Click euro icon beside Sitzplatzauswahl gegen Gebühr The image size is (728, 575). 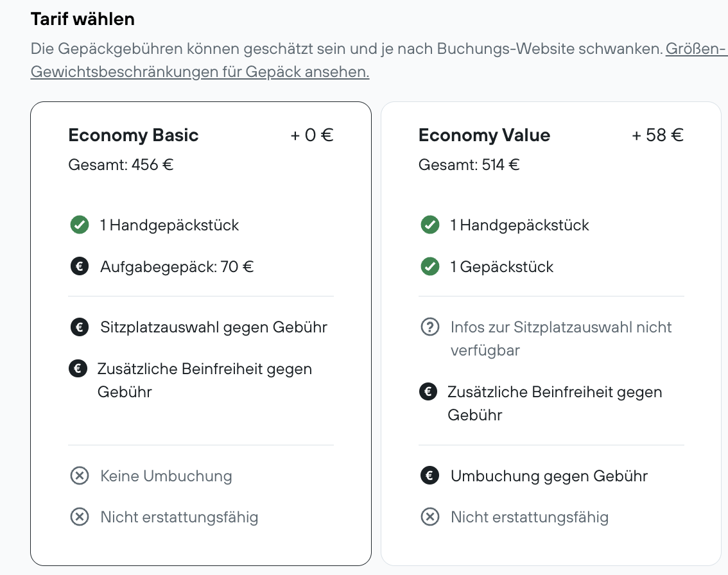point(80,327)
